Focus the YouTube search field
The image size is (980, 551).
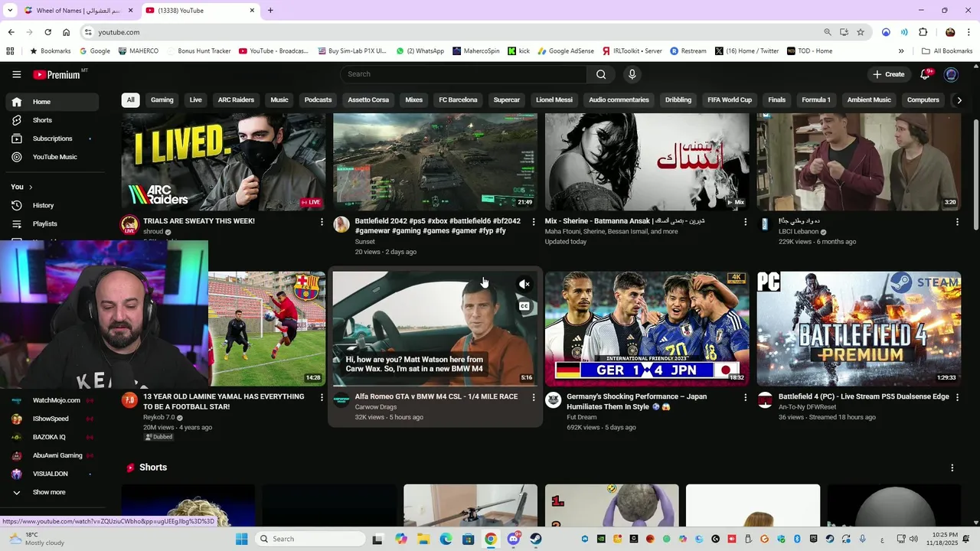464,74
